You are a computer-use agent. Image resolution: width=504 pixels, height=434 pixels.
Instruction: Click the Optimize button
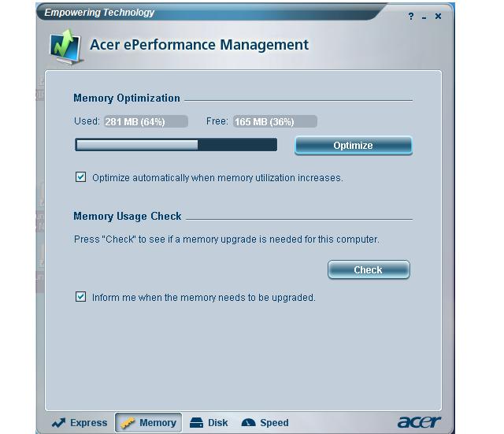[x=354, y=145]
